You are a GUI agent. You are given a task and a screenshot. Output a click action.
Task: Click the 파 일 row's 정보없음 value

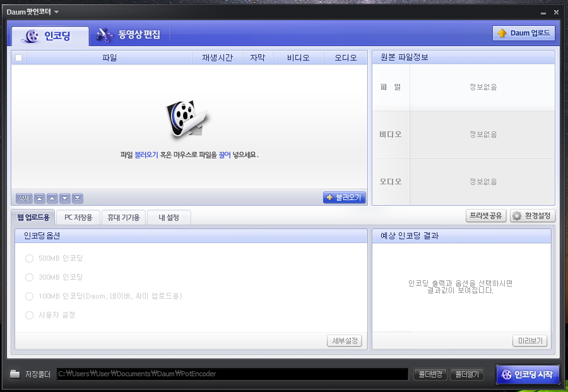tap(483, 87)
